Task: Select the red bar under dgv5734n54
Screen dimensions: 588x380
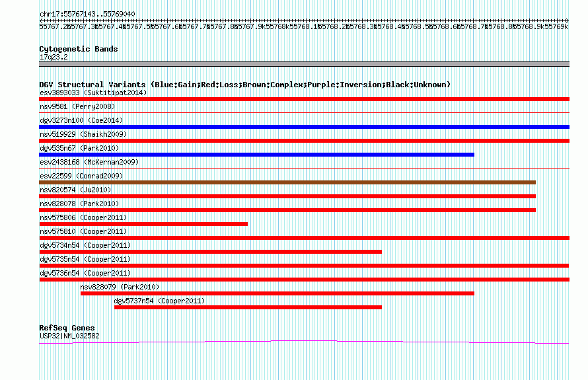Action: [x=210, y=252]
